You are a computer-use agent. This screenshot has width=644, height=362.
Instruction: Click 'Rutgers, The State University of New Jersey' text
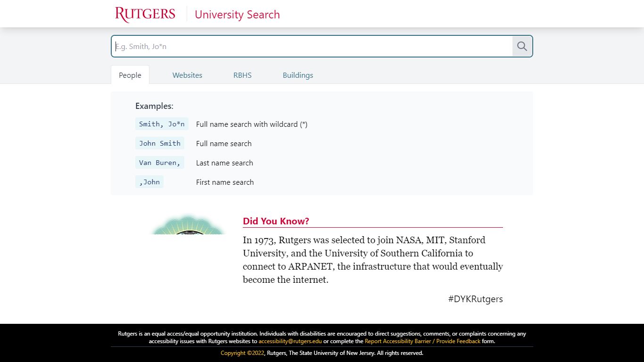pyautogui.click(x=321, y=353)
